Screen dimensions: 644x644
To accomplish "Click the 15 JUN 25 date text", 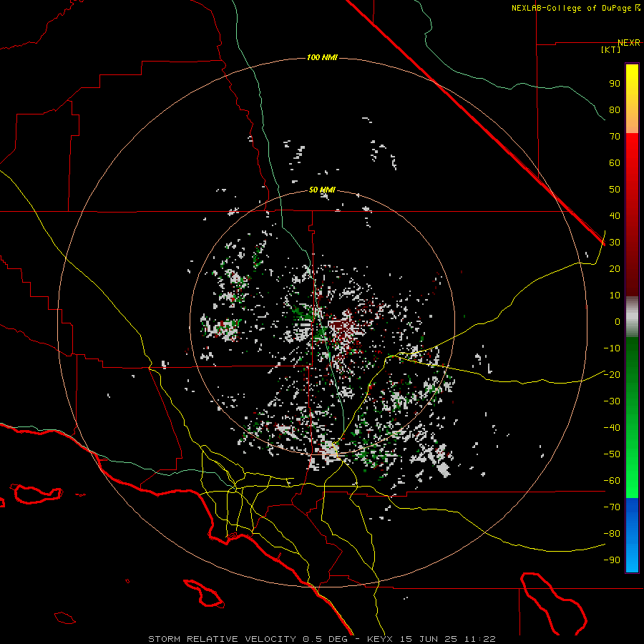I will click(429, 639).
